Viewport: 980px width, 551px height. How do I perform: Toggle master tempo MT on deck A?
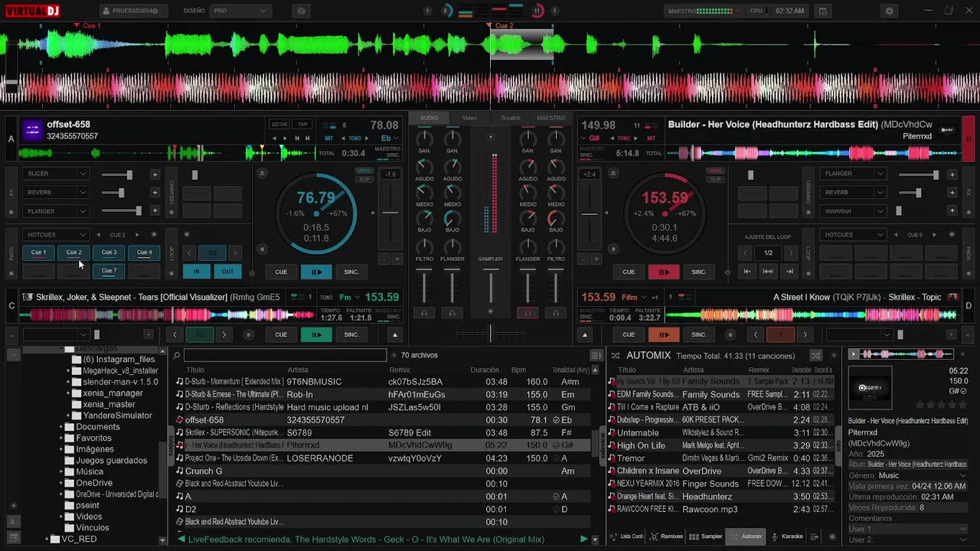point(329,139)
